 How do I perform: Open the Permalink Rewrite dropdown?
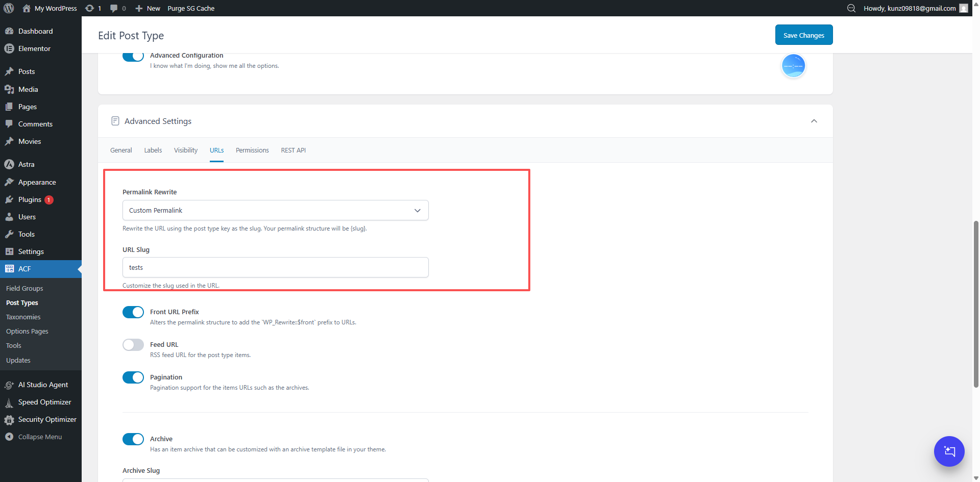point(275,210)
